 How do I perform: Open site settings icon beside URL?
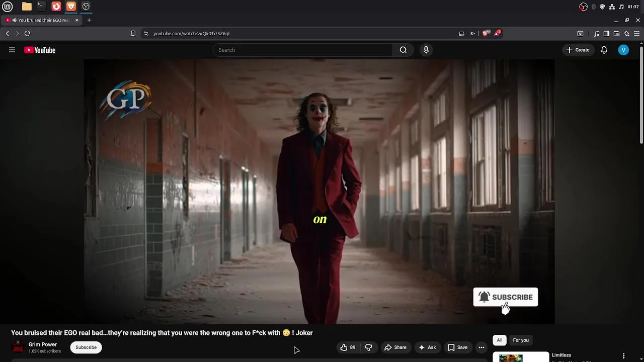(x=146, y=33)
